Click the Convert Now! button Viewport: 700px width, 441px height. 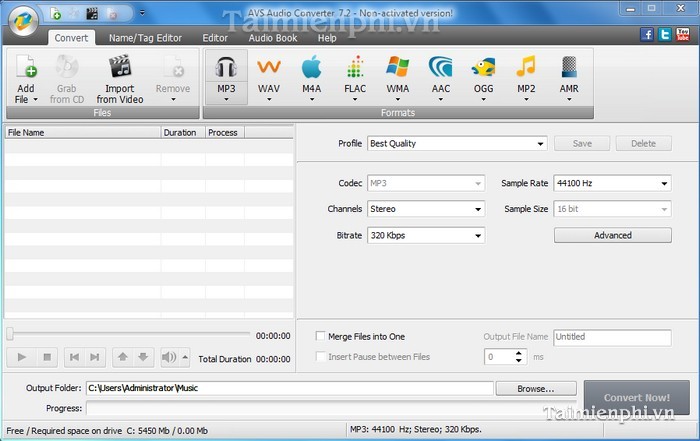pos(637,398)
